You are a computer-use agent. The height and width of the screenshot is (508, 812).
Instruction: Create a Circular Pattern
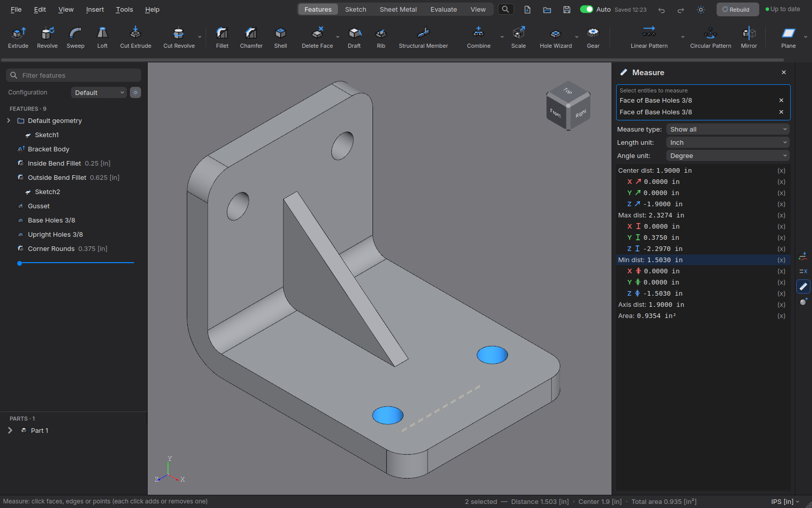710,38
